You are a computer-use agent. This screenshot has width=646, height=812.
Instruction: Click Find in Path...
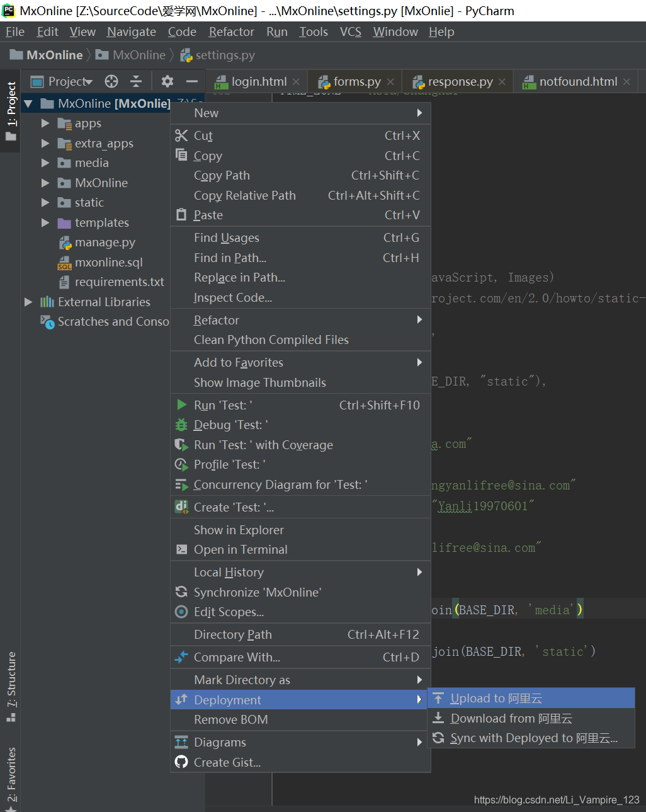point(300,258)
